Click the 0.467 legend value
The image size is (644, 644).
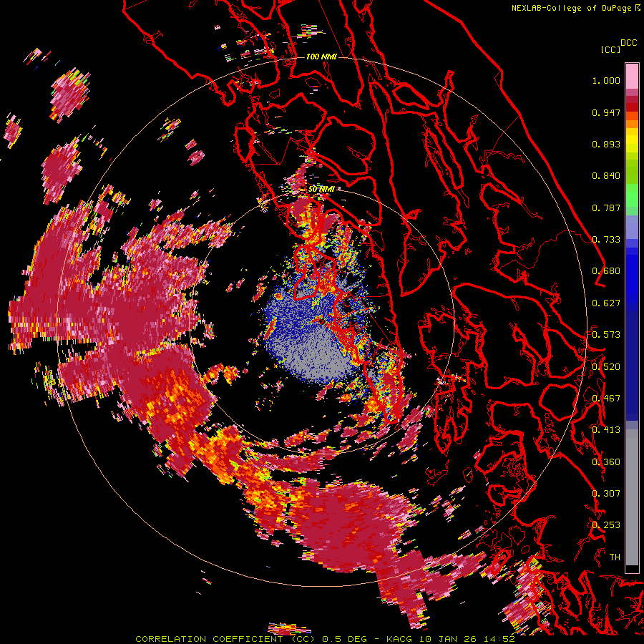click(x=606, y=399)
